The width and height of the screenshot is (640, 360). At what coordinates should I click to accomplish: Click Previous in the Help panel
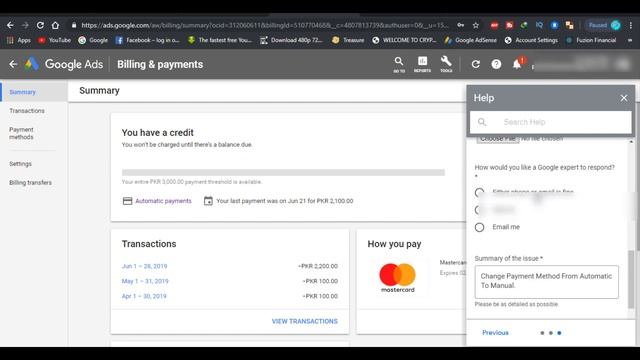click(495, 333)
